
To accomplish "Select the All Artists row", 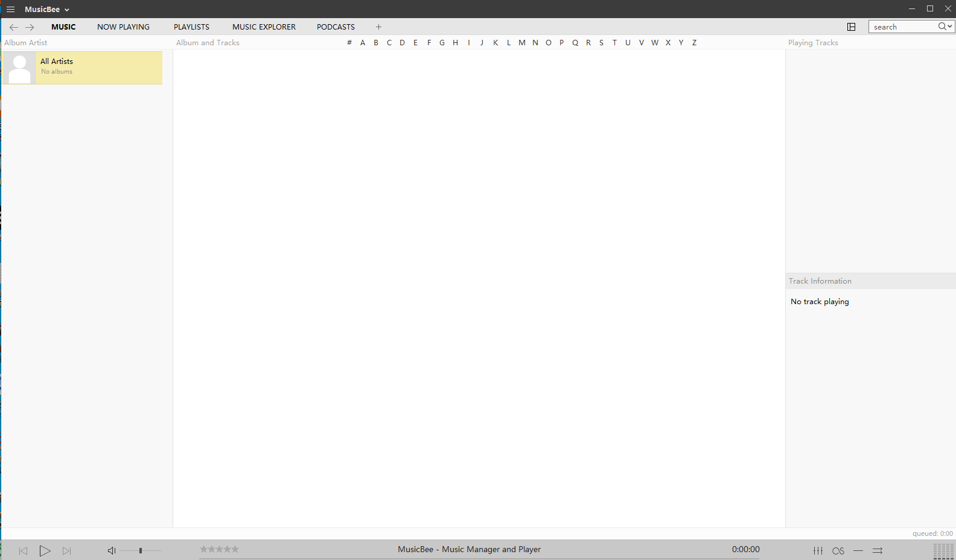I will [82, 68].
